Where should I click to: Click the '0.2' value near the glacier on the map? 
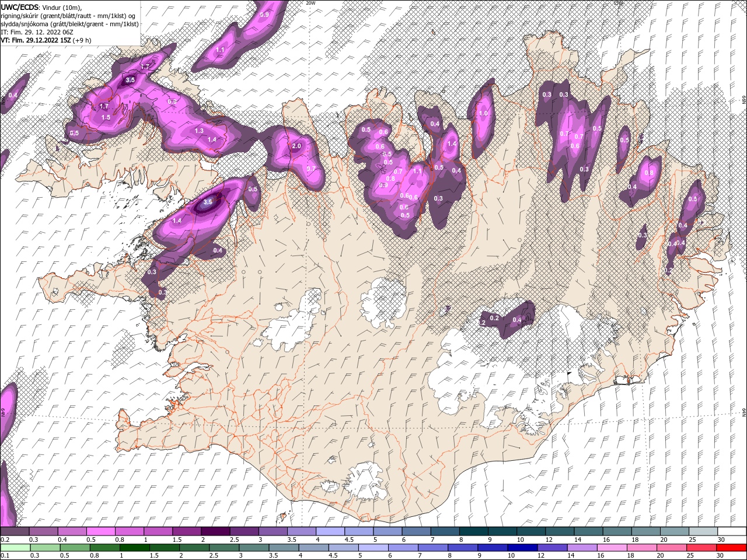click(494, 318)
